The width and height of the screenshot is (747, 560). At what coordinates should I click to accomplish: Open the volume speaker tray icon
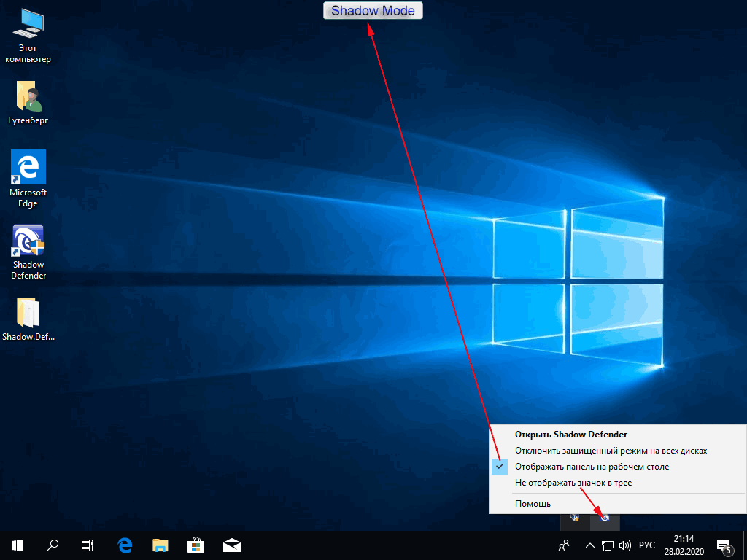pos(624,545)
